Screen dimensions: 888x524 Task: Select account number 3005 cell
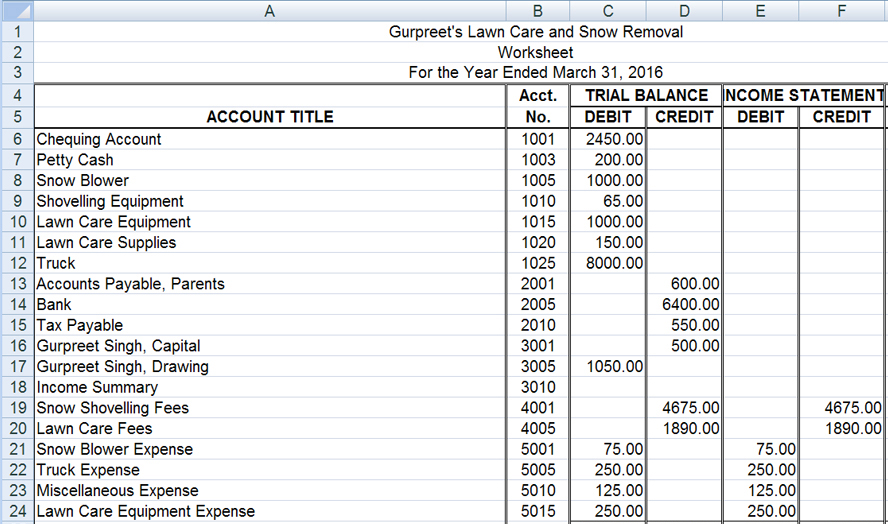click(538, 367)
